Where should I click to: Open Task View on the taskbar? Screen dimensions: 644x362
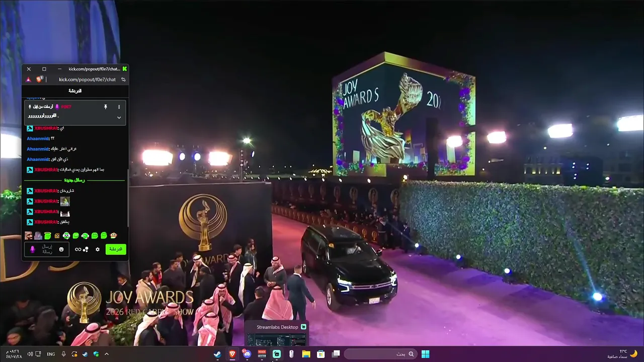tap(336, 354)
